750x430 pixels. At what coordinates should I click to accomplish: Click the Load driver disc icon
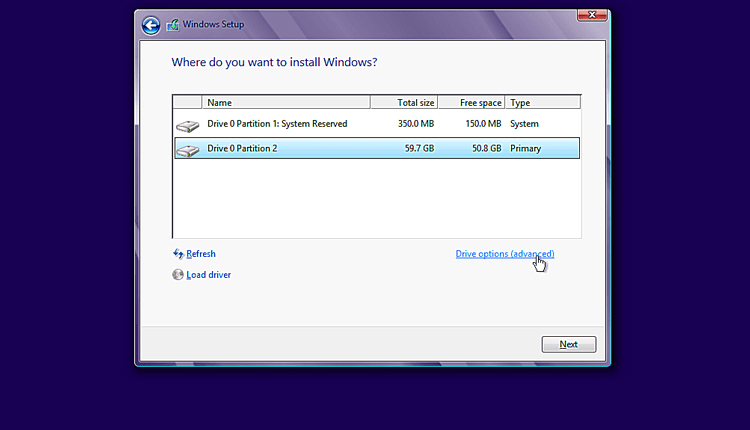[178, 275]
